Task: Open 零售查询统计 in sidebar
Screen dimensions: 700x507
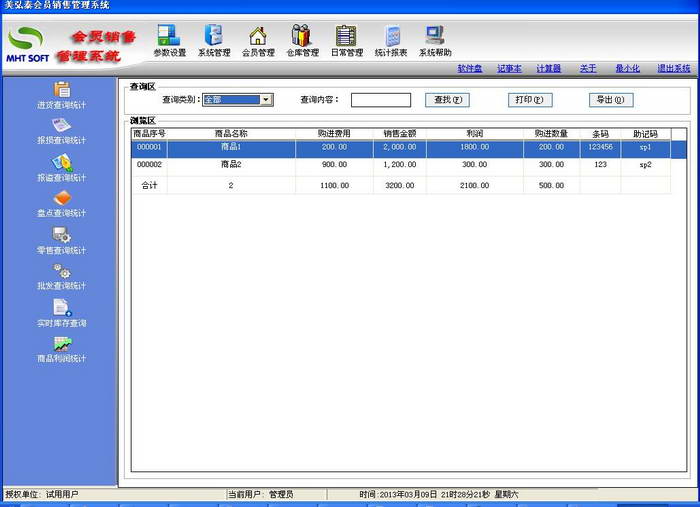Action: click(x=62, y=241)
